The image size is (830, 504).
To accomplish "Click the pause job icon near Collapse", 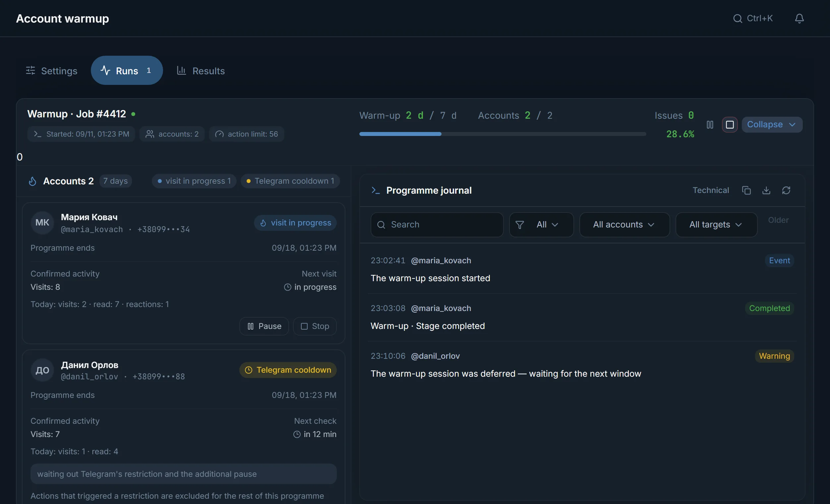I will coord(710,125).
